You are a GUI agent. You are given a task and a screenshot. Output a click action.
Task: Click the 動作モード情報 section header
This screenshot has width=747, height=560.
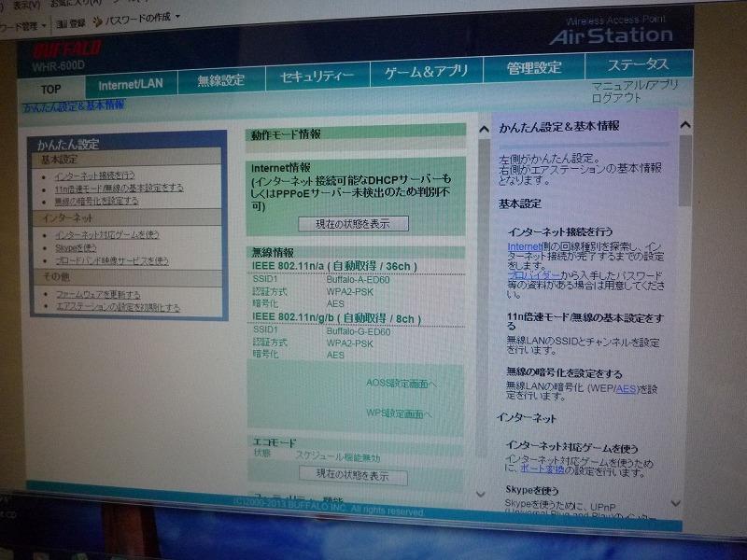[356, 135]
